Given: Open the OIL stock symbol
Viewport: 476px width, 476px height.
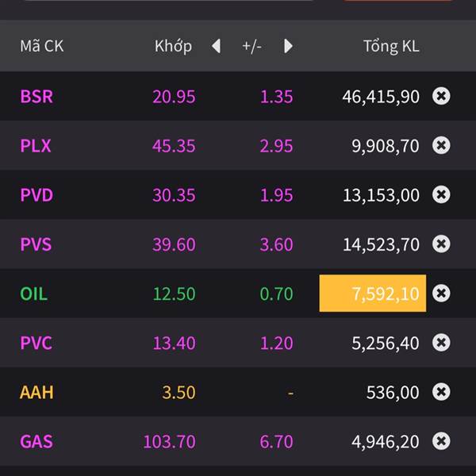Looking at the screenshot, I should (x=33, y=294).
